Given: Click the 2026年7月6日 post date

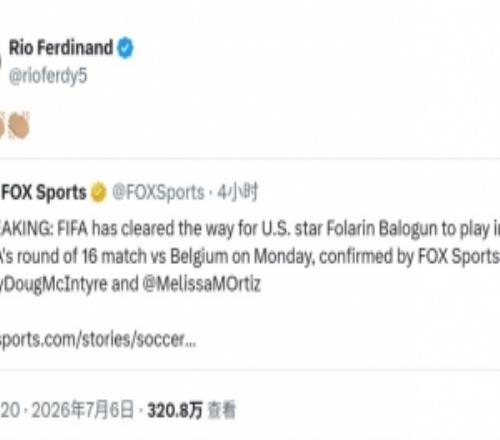Looking at the screenshot, I should coord(82,410).
